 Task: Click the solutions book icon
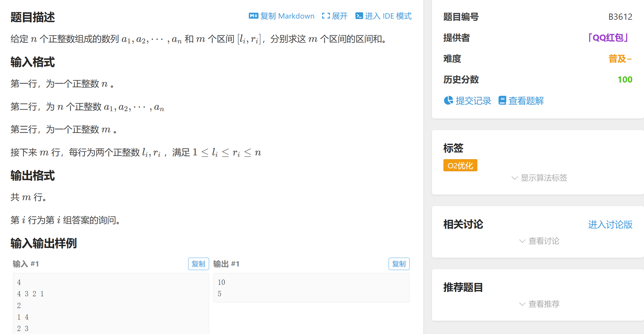502,101
